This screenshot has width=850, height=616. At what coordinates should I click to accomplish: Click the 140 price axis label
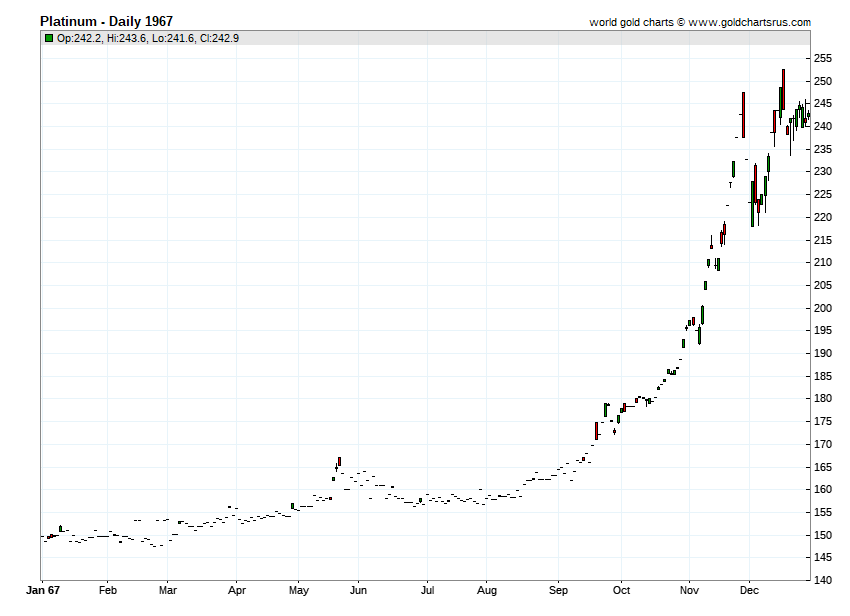point(822,580)
